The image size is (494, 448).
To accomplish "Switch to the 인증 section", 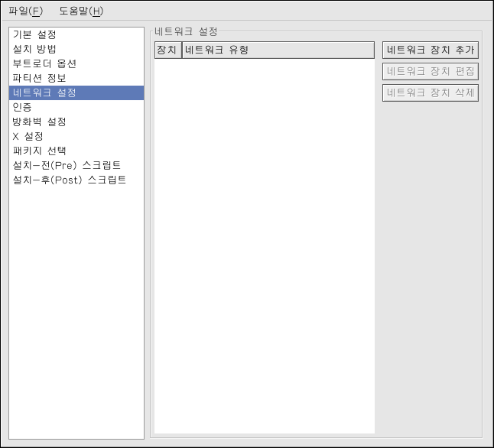I will point(22,107).
